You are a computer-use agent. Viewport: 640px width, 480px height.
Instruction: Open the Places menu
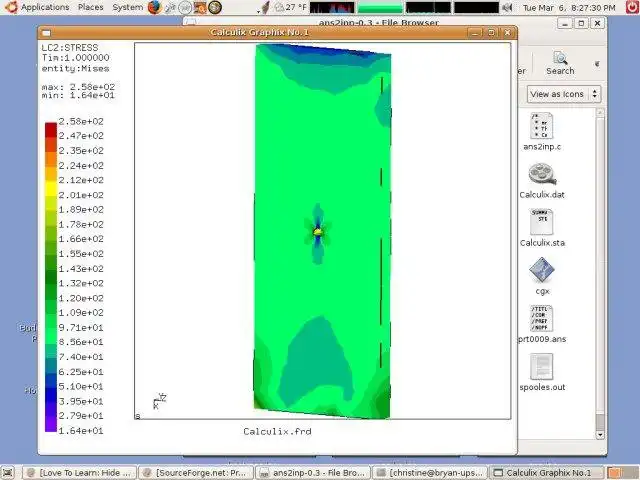click(x=91, y=7)
